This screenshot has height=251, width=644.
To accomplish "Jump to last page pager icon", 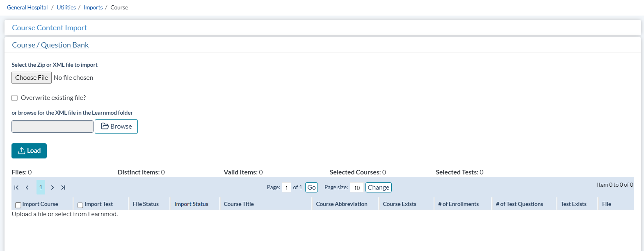I will coord(63,188).
